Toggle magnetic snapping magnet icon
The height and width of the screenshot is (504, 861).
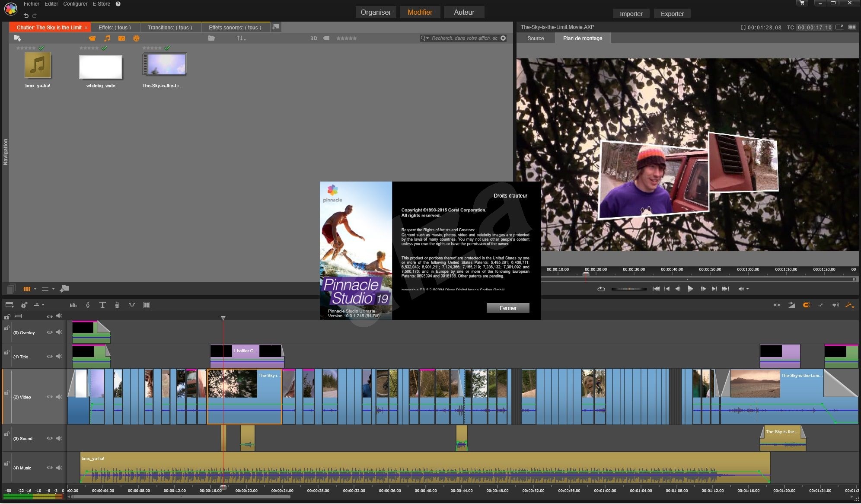[x=806, y=305]
